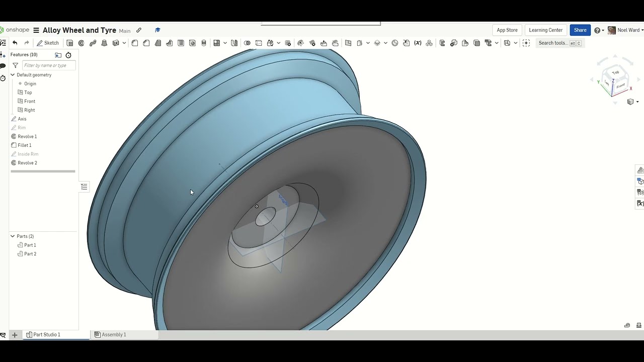644x362 pixels.
Task: Select the Sweep tool
Action: tap(93, 43)
